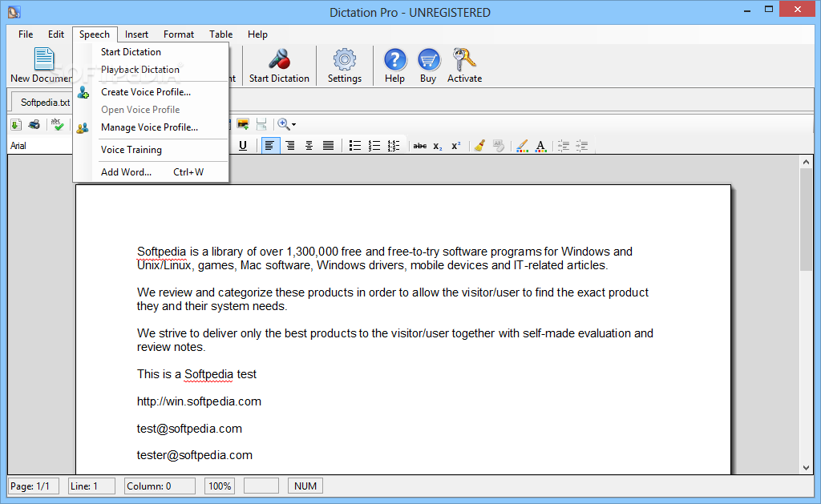Click the scrollbar down arrow
The image size is (821, 504).
pos(806,467)
